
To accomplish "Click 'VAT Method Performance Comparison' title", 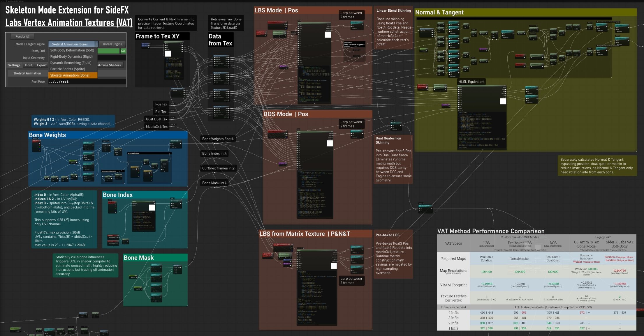I will [491, 231].
